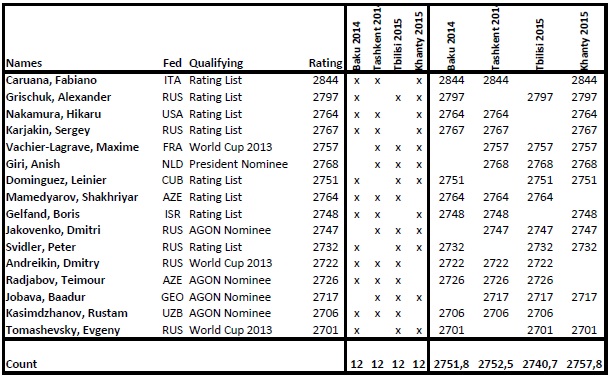This screenshot has width=610, height=378.
Task: Select the 2740,7 Tbilisi average cell
Action: coord(540,364)
